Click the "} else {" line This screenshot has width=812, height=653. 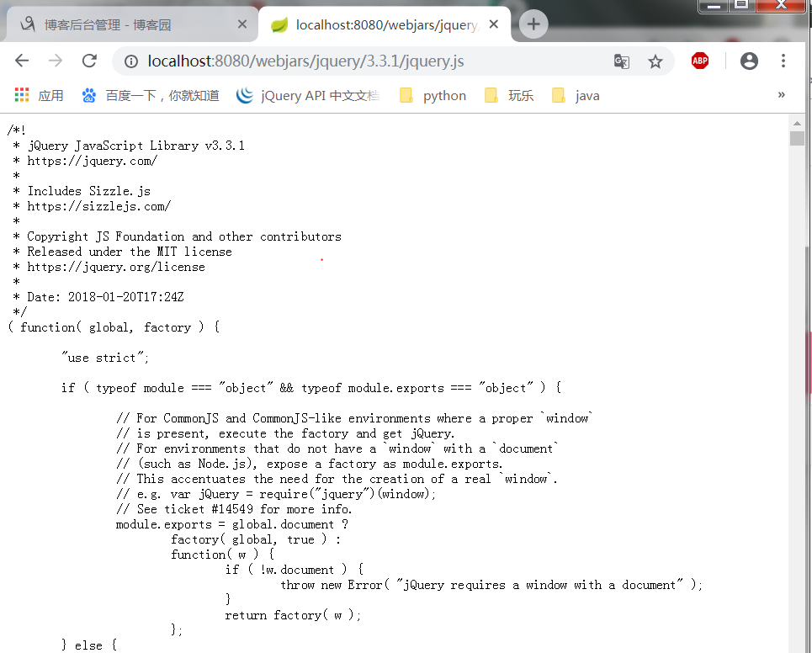[89, 645]
